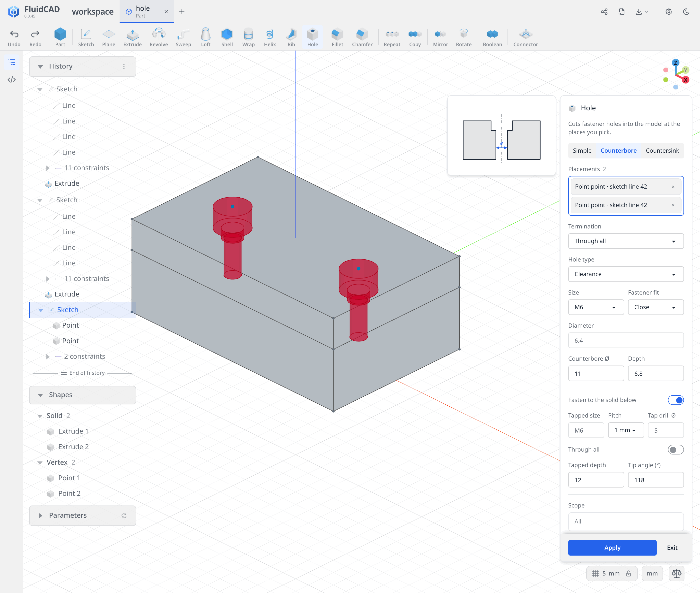This screenshot has height=593, width=700.
Task: Open the Size M6 dropdown
Action: tap(596, 307)
